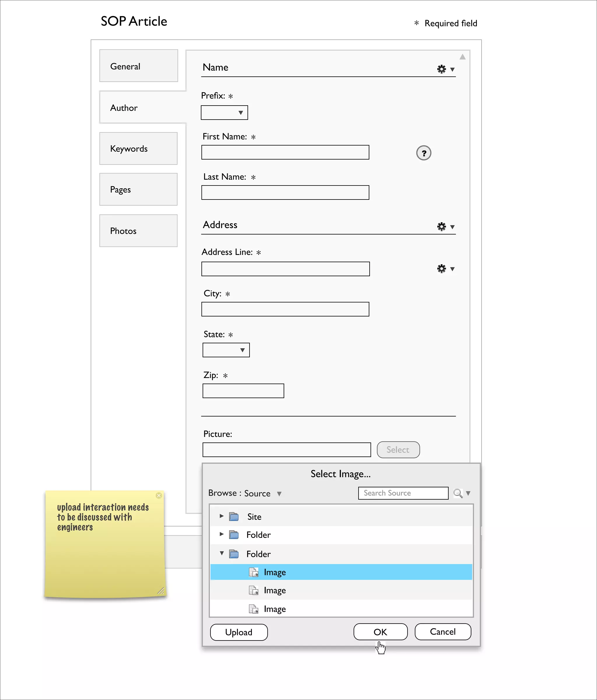The height and width of the screenshot is (700, 597).
Task: Collapse the expanded Folder node
Action: (222, 553)
